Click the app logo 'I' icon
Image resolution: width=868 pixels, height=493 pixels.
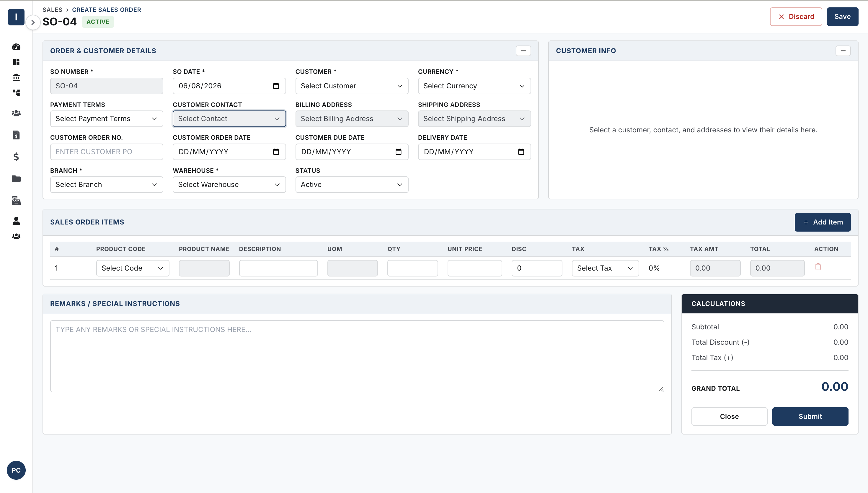point(16,17)
